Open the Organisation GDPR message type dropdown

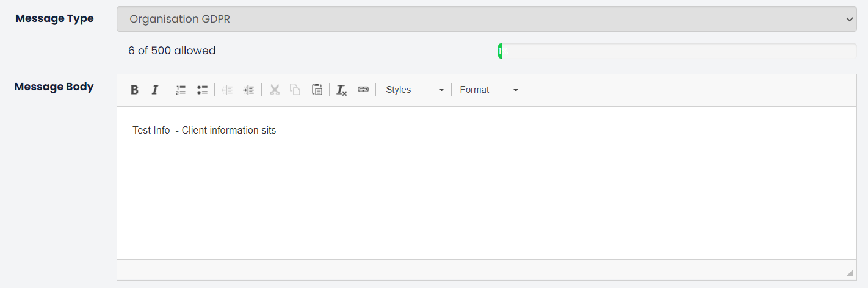pyautogui.click(x=486, y=19)
